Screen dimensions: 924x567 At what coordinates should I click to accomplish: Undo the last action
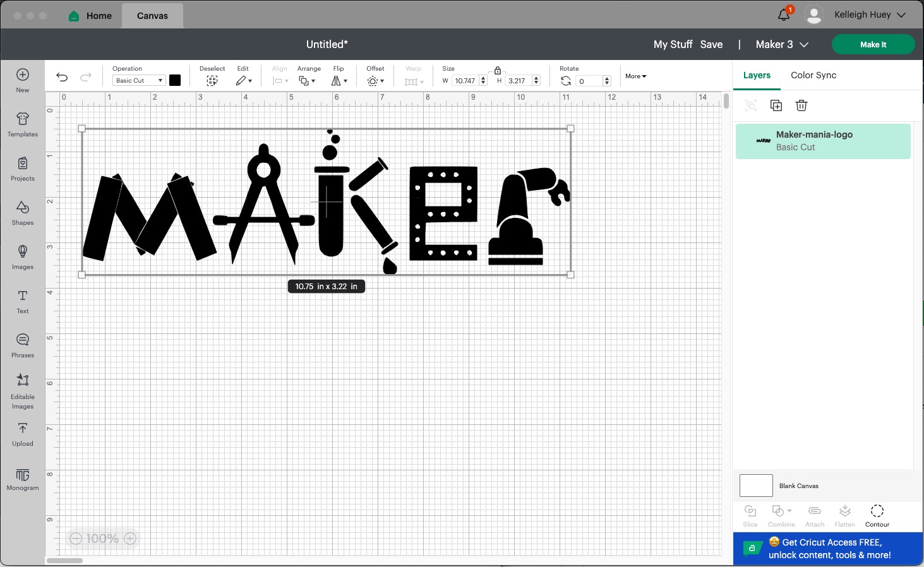(62, 77)
